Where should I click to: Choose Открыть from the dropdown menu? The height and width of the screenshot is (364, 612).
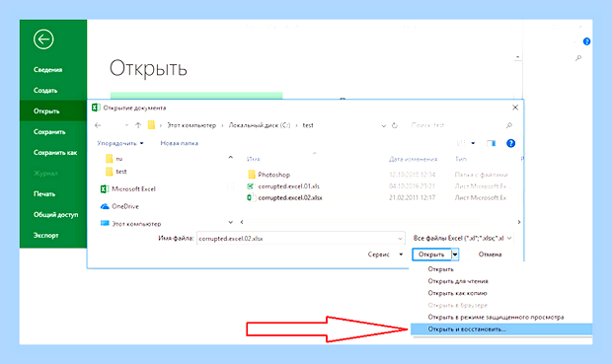(x=440, y=269)
